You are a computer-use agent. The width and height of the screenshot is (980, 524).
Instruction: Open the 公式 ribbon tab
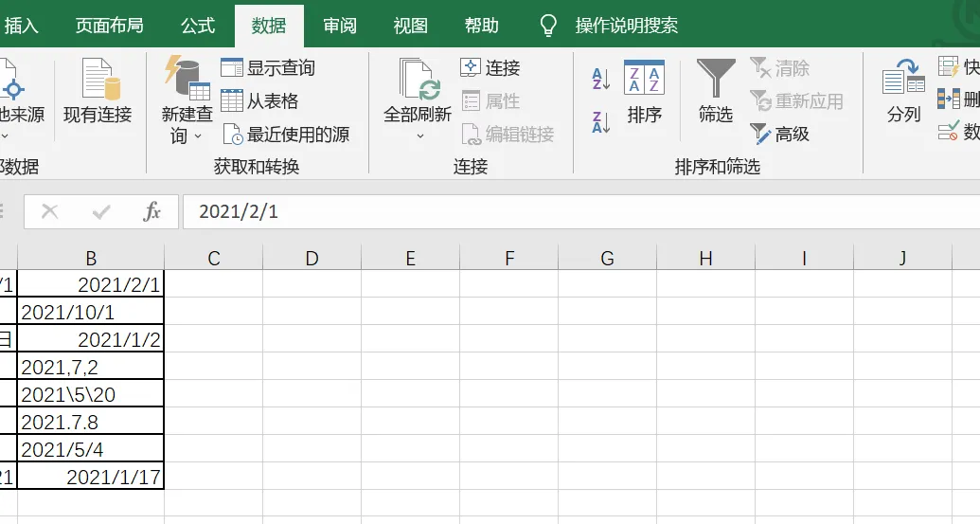[x=198, y=26]
